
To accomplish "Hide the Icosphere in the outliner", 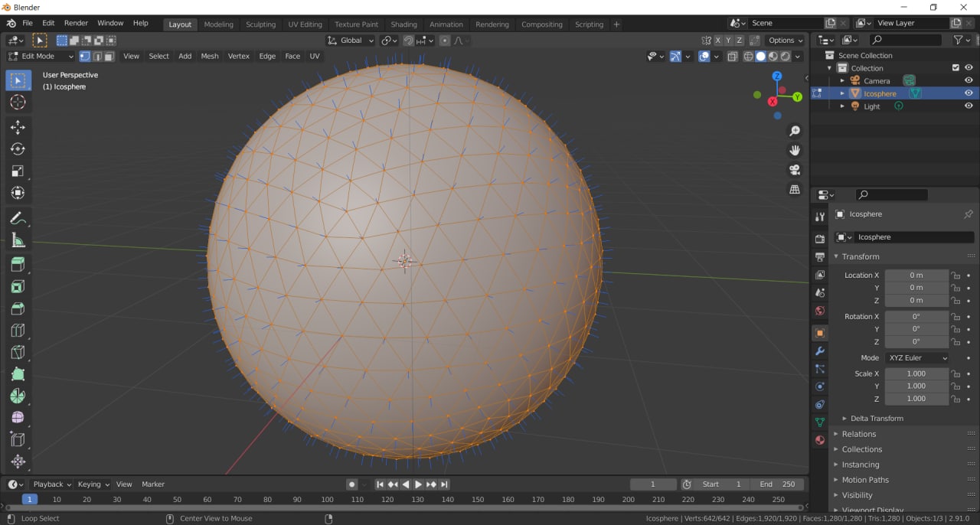I will tap(969, 93).
